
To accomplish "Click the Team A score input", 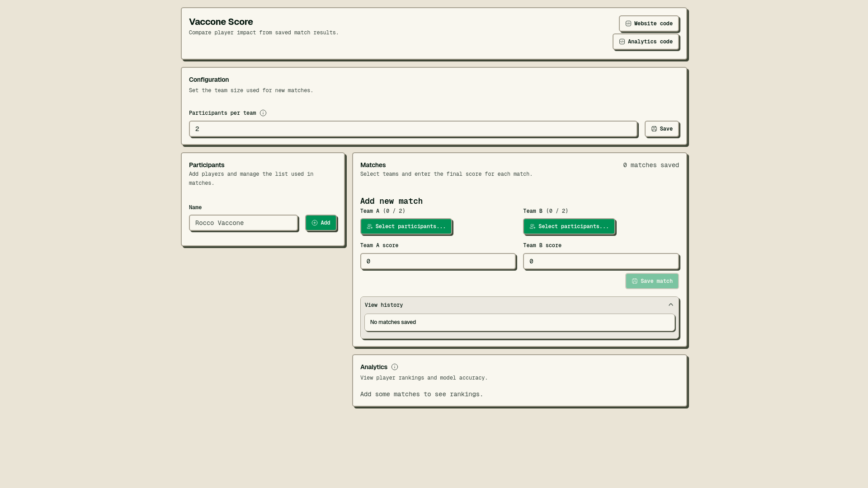I will pos(438,261).
